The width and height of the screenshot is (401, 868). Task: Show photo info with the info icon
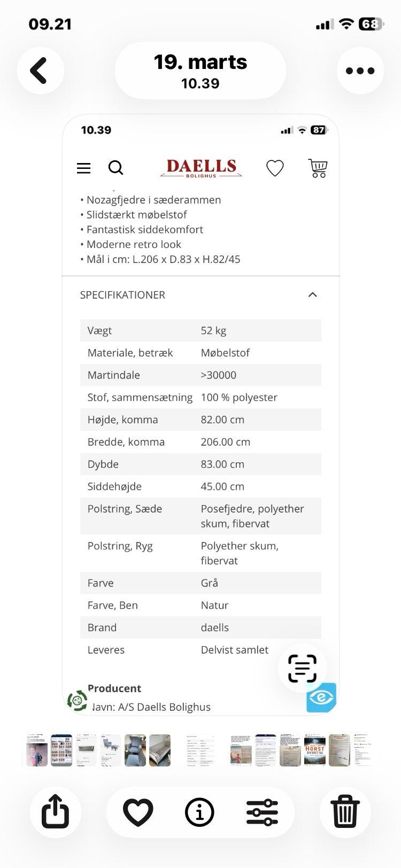click(199, 812)
